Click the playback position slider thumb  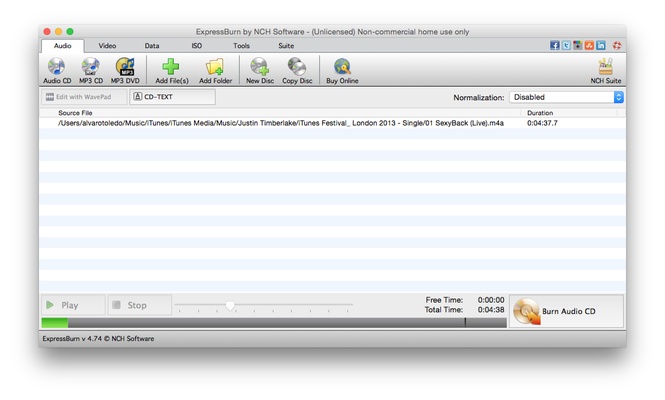coord(230,305)
